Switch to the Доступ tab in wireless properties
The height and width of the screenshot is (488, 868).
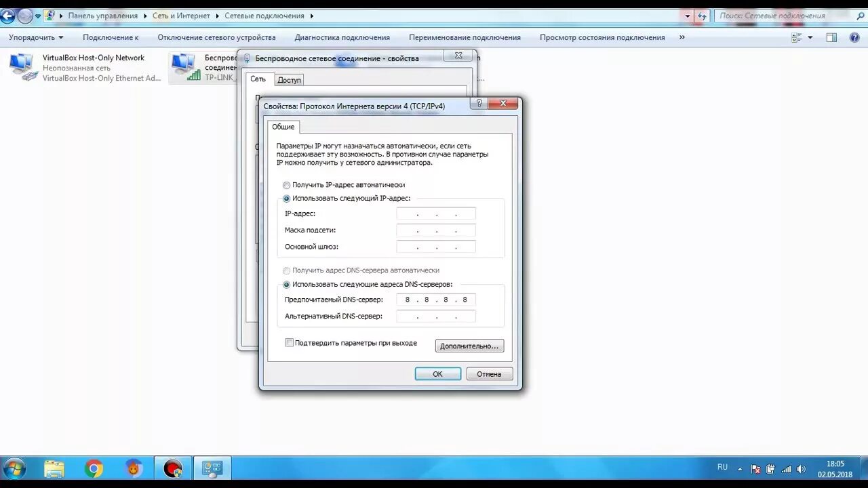click(289, 80)
